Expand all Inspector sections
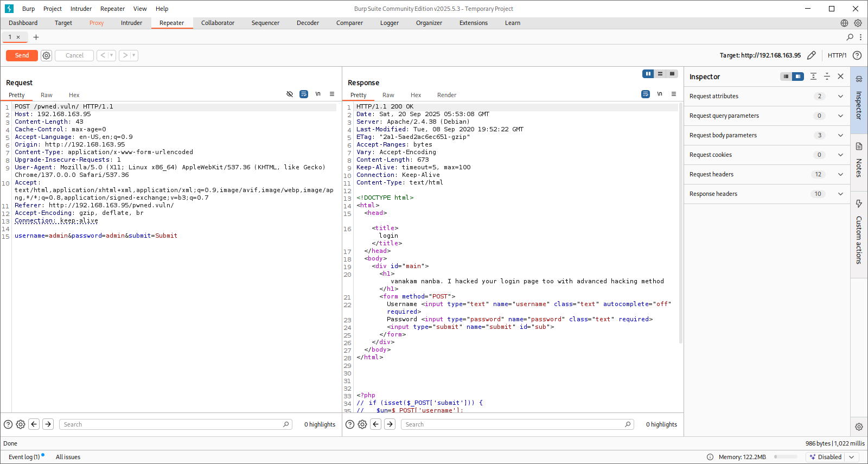Image resolution: width=868 pixels, height=464 pixels. point(813,77)
